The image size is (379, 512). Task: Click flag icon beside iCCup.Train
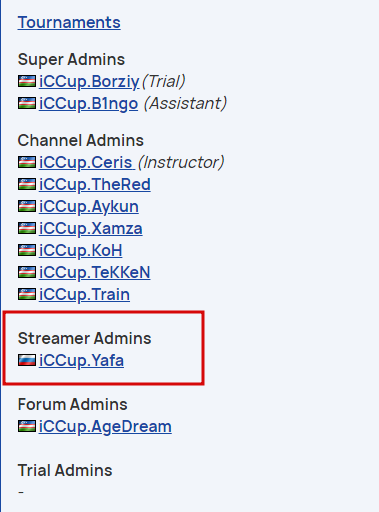point(27,294)
